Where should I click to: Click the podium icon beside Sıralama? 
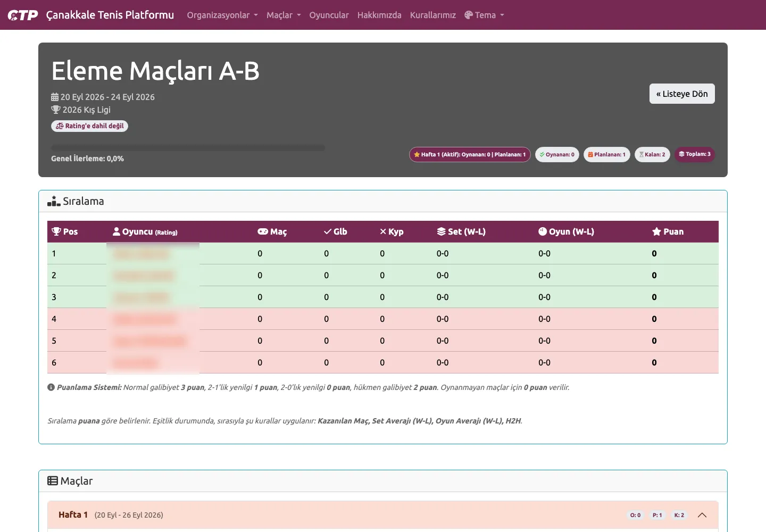pos(54,201)
